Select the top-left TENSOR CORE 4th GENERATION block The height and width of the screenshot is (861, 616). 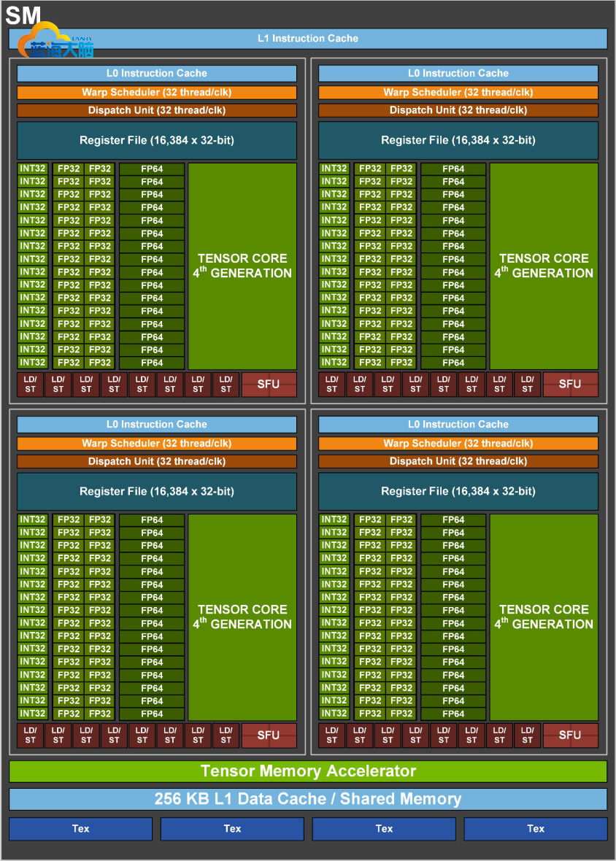(x=242, y=266)
